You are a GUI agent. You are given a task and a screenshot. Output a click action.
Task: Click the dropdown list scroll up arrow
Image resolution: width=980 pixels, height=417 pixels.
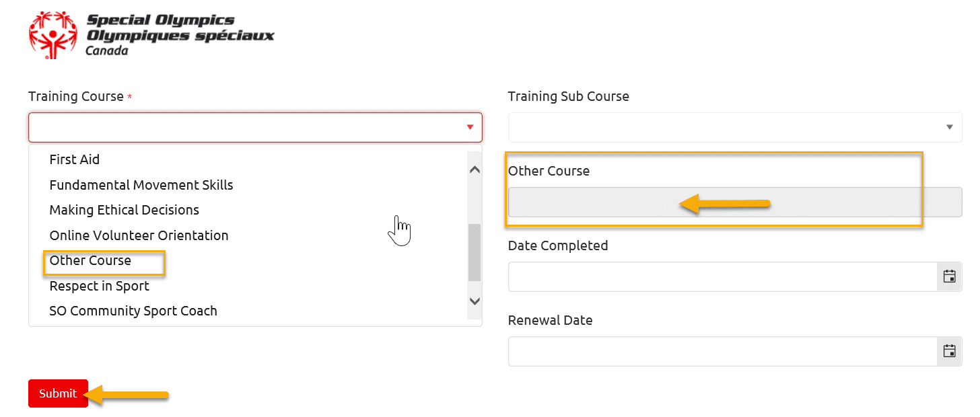click(475, 170)
